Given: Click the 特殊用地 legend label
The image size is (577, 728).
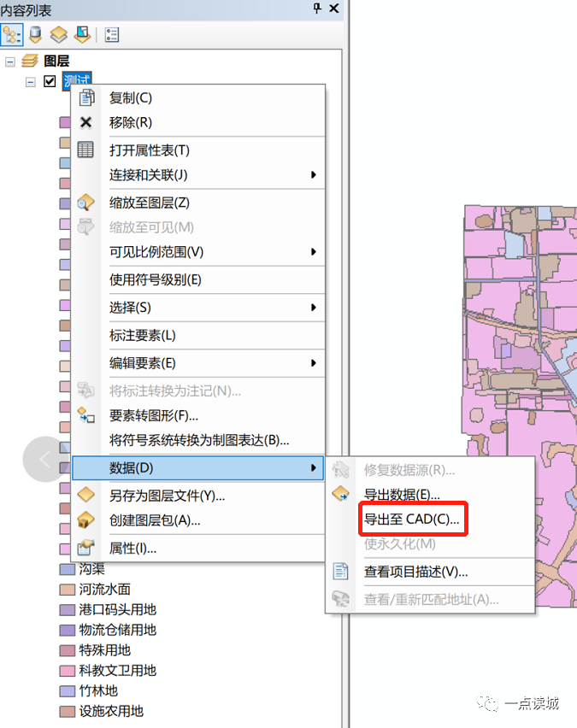Looking at the screenshot, I should [x=104, y=650].
